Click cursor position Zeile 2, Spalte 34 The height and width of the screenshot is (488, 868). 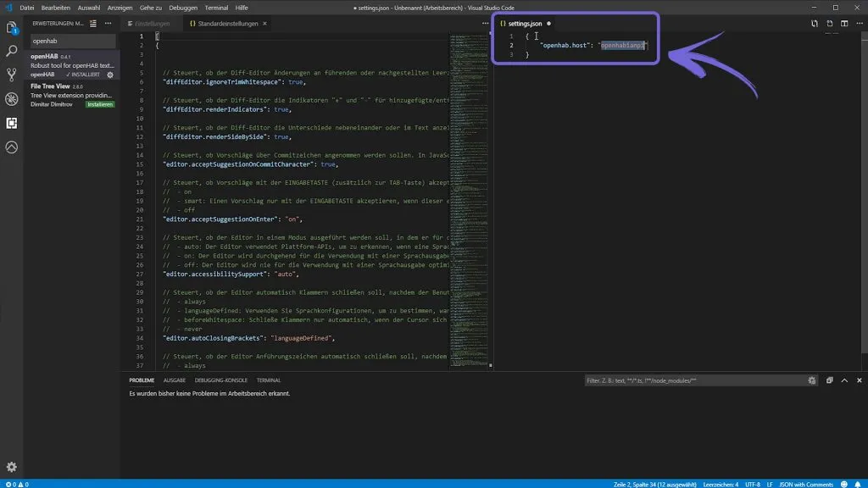pyautogui.click(x=655, y=484)
